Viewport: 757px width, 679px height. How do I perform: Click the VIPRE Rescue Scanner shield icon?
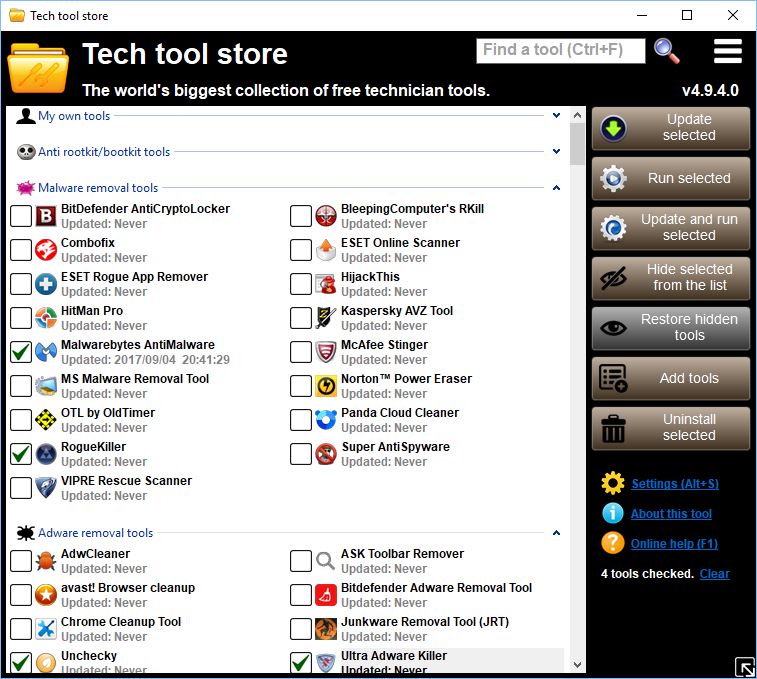46,488
